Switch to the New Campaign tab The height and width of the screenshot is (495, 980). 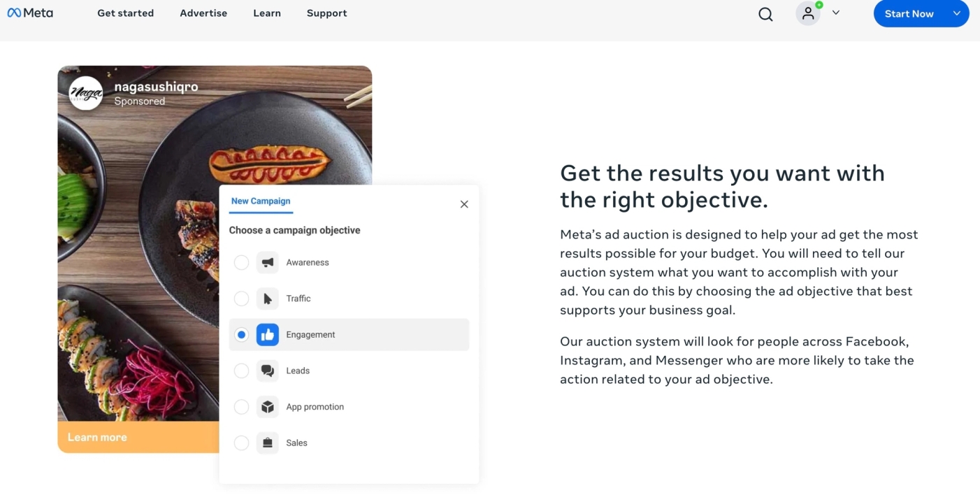tap(261, 201)
